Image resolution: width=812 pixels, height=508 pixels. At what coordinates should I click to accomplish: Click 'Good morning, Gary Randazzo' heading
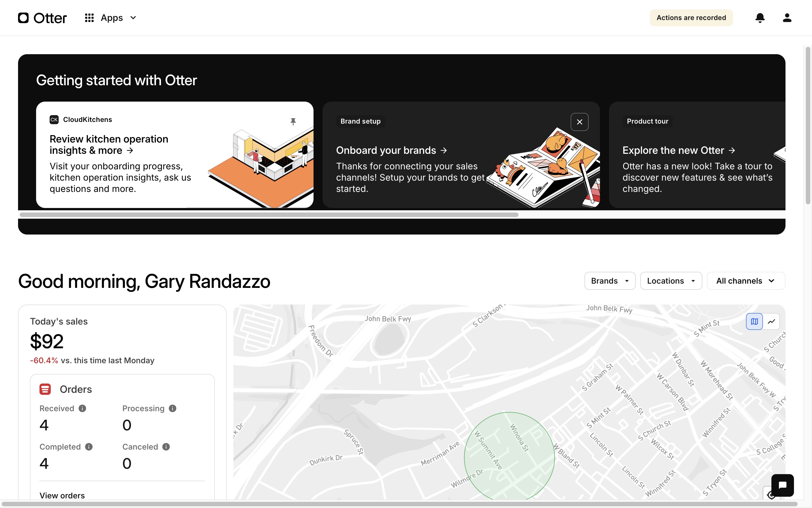pos(144,282)
